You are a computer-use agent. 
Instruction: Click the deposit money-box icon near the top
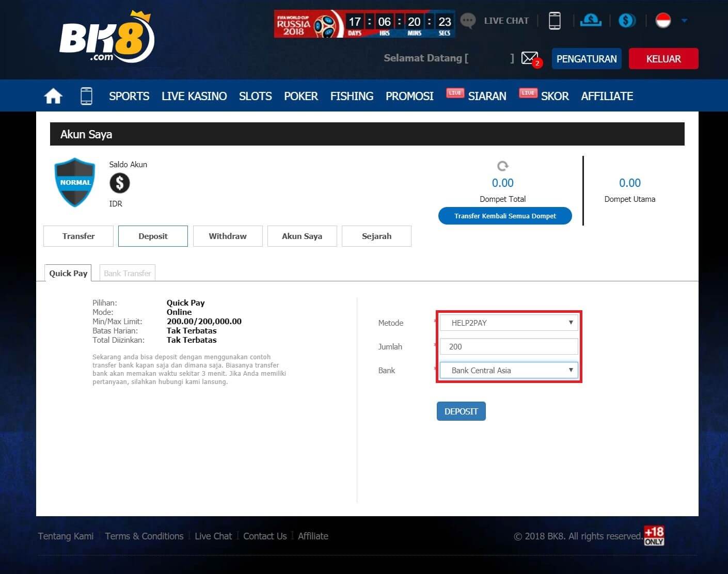590,20
